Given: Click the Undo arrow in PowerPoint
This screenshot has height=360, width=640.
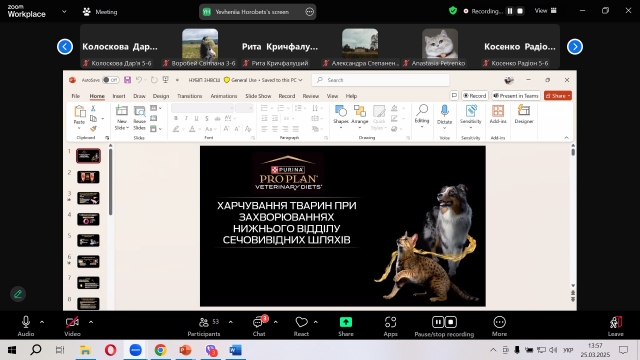Looking at the screenshot, I should [x=139, y=80].
